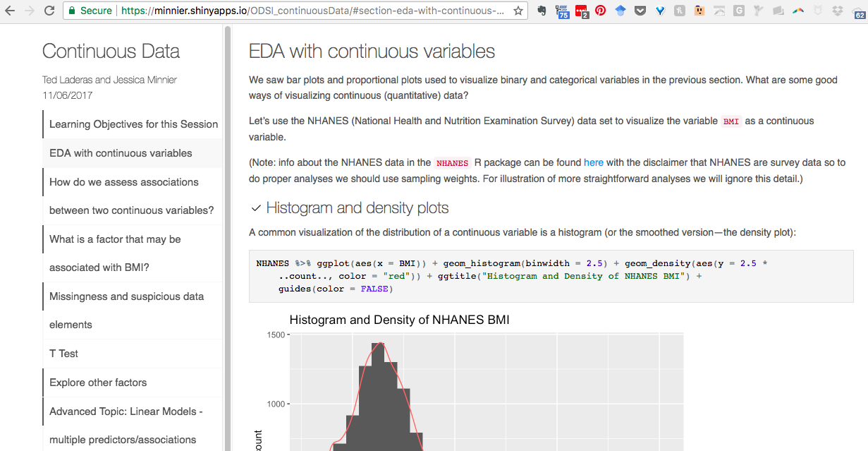868x451 pixels.
Task: Click the back navigation arrow
Action: [x=10, y=11]
